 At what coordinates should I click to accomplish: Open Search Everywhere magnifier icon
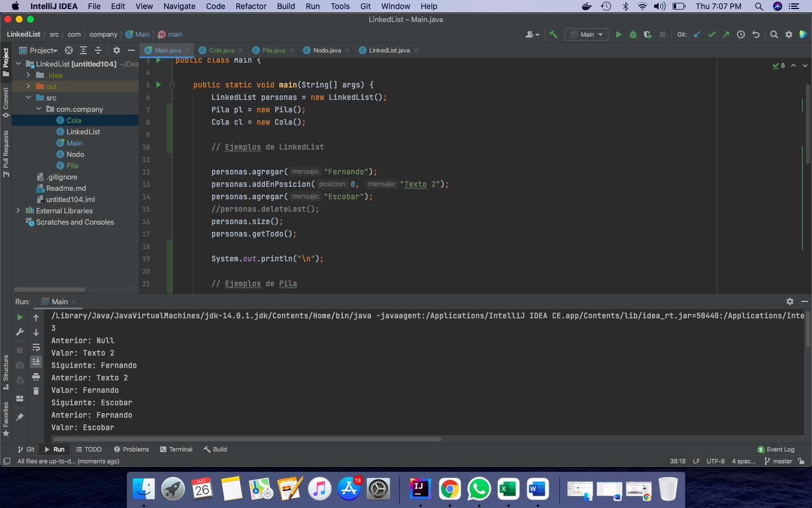point(774,34)
